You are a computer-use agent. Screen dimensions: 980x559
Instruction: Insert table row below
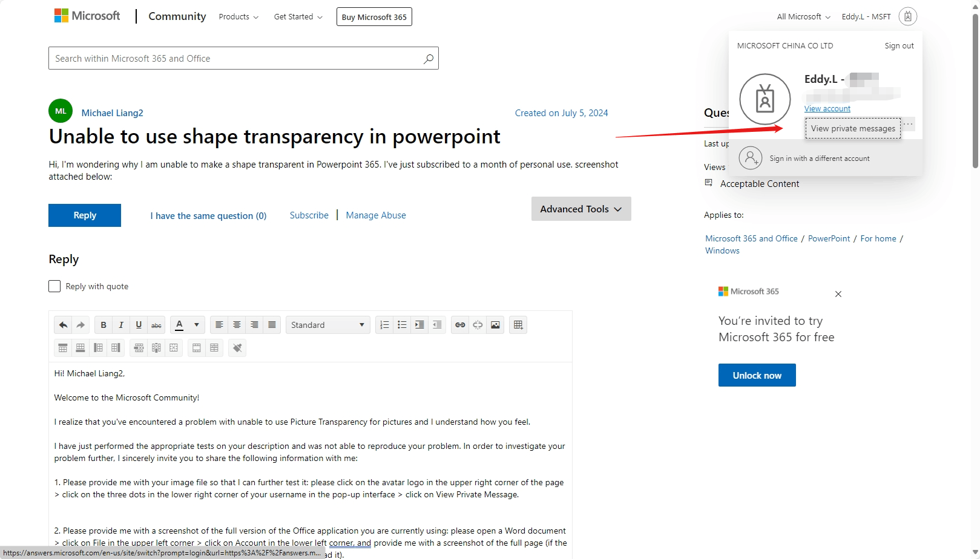click(81, 348)
